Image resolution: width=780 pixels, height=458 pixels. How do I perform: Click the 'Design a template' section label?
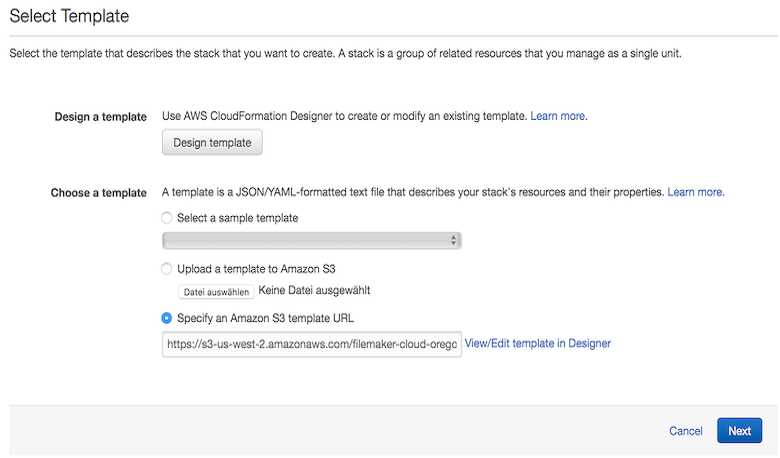point(100,117)
